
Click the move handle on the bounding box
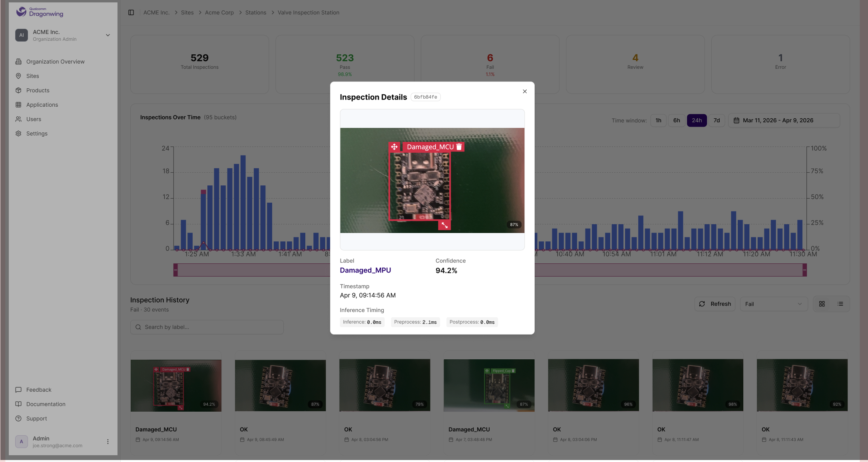394,147
